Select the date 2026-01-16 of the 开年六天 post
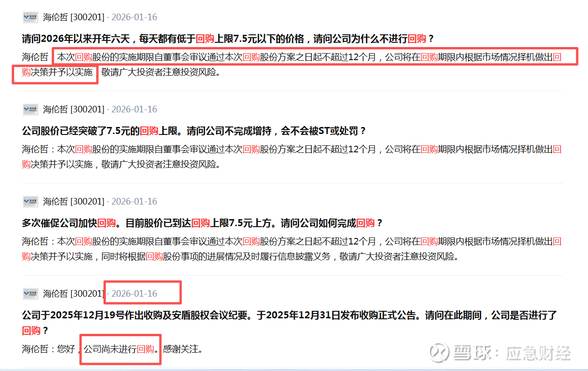 pyautogui.click(x=134, y=17)
